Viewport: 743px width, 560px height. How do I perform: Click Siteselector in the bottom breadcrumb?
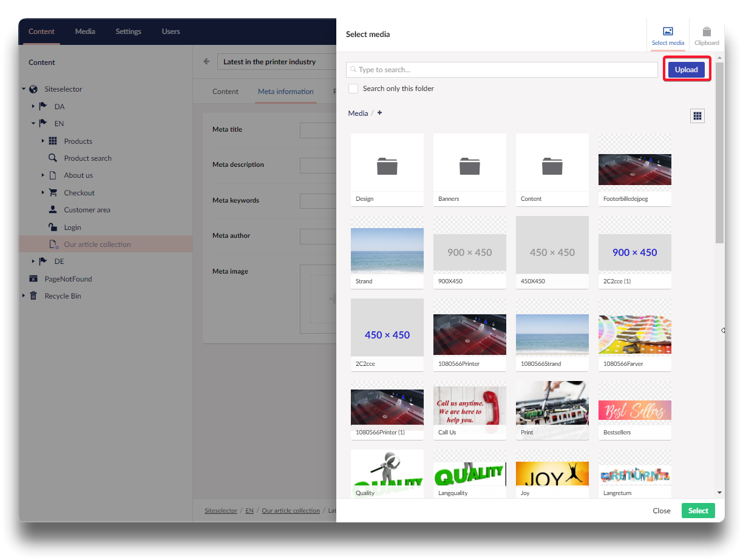pyautogui.click(x=221, y=511)
